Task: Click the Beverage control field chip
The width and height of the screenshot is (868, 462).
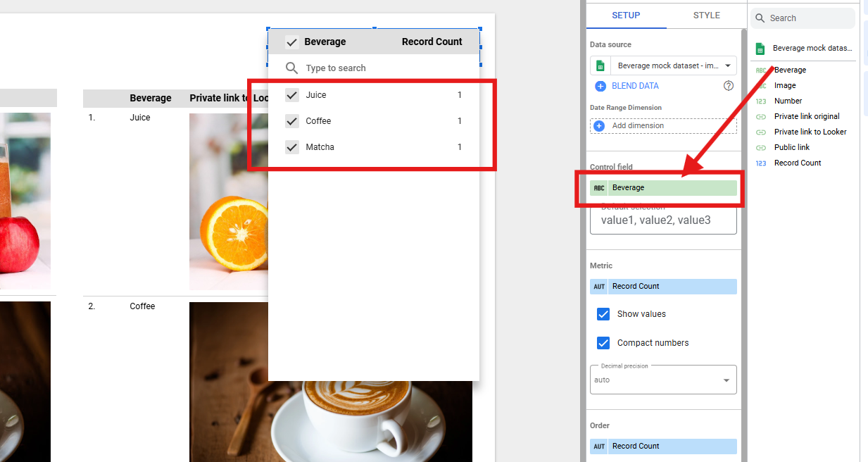Action: [663, 188]
